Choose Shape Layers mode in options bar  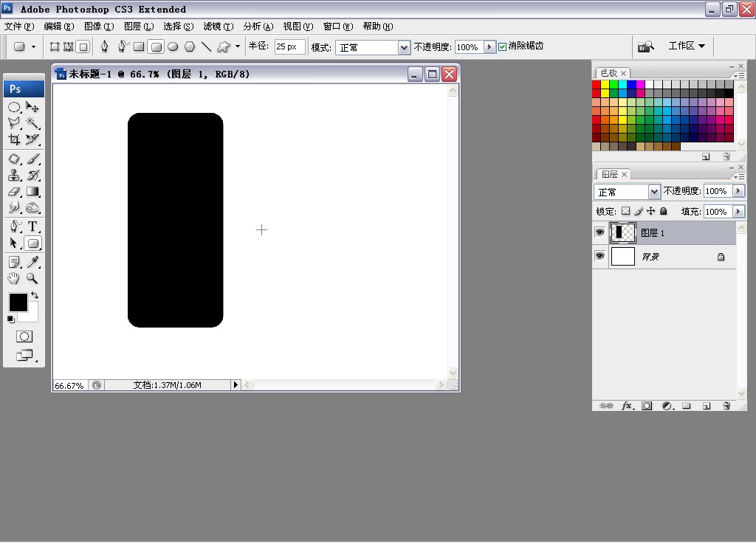55,46
